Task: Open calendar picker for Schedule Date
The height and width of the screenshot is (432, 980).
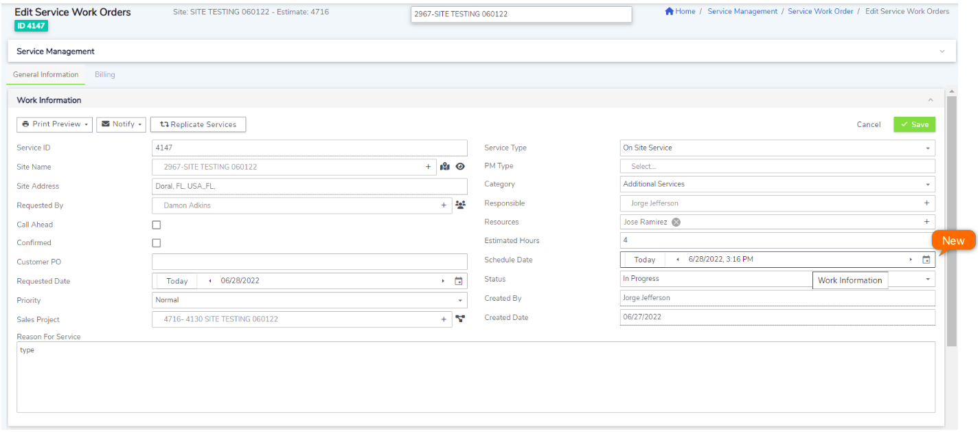Action: pos(926,260)
